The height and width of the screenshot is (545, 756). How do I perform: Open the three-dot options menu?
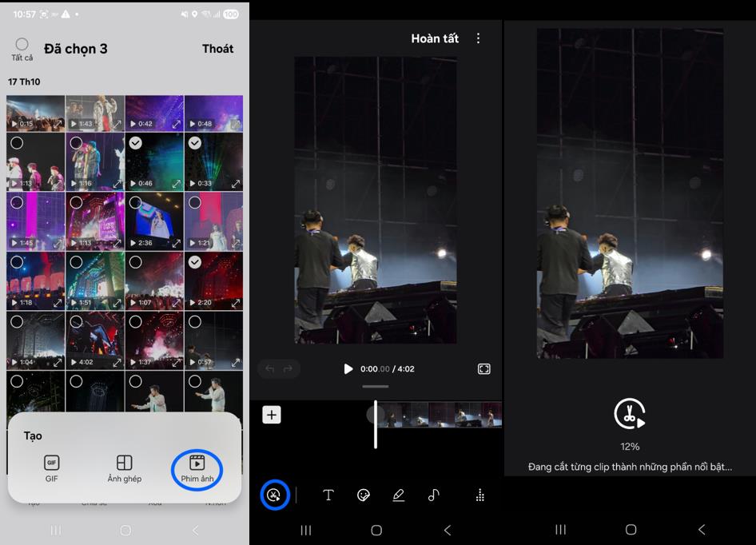[478, 38]
